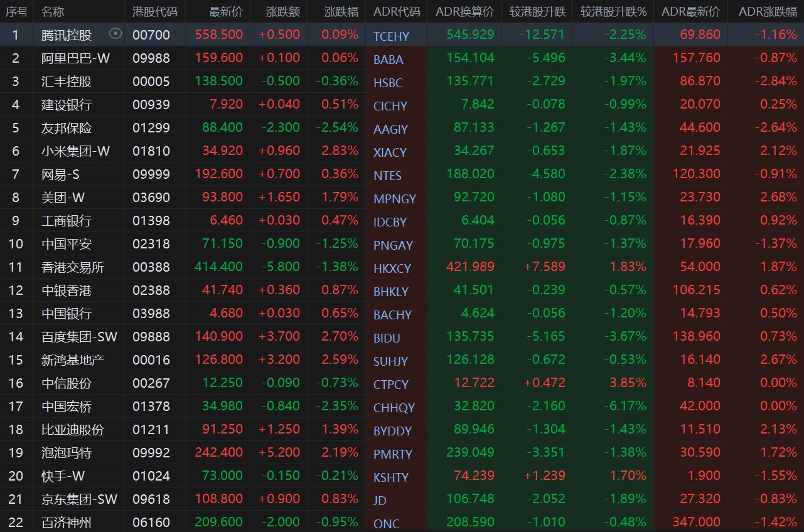Sort by the ADR换算价 header

point(464,12)
